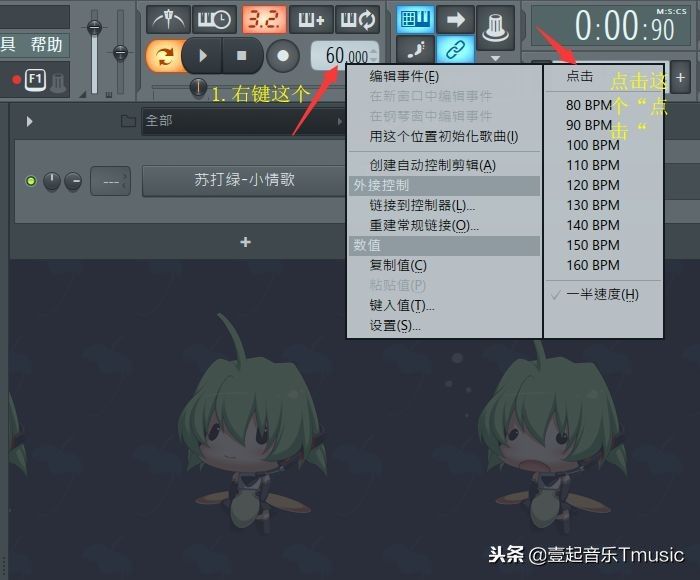Screen dimensions: 700x580
Task: Select 80 BPM preset
Action: 604,105
